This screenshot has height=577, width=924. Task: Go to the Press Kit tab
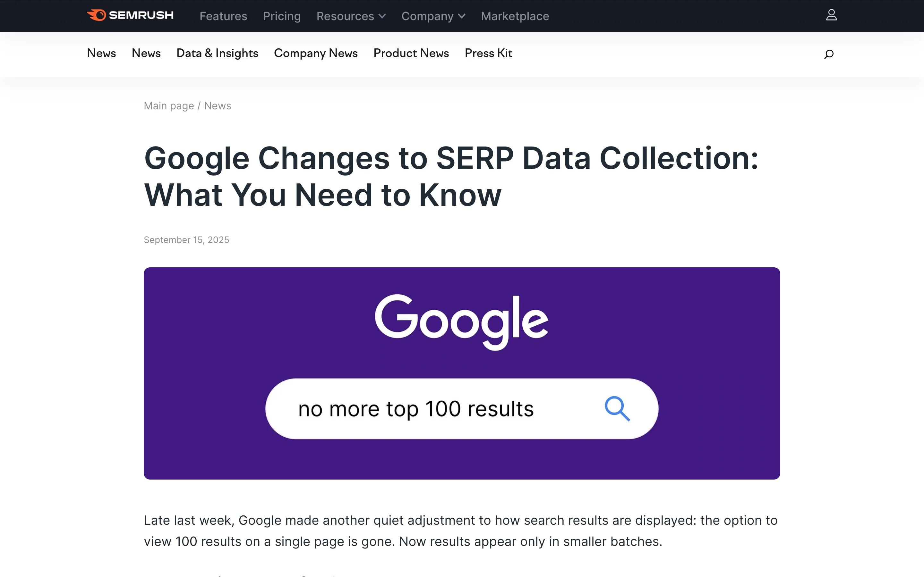(488, 53)
